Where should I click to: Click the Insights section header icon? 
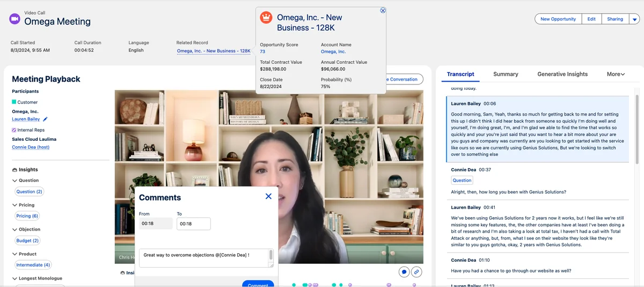[14, 169]
